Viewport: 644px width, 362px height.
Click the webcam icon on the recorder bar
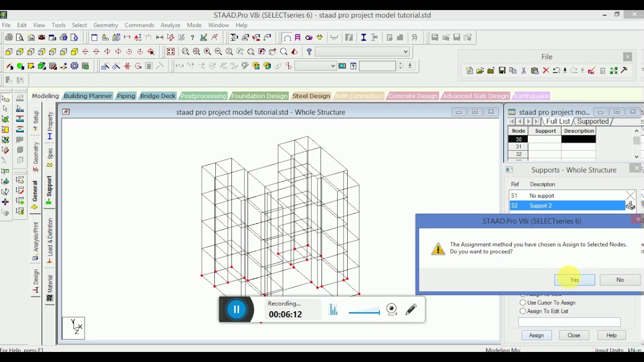[x=392, y=310]
